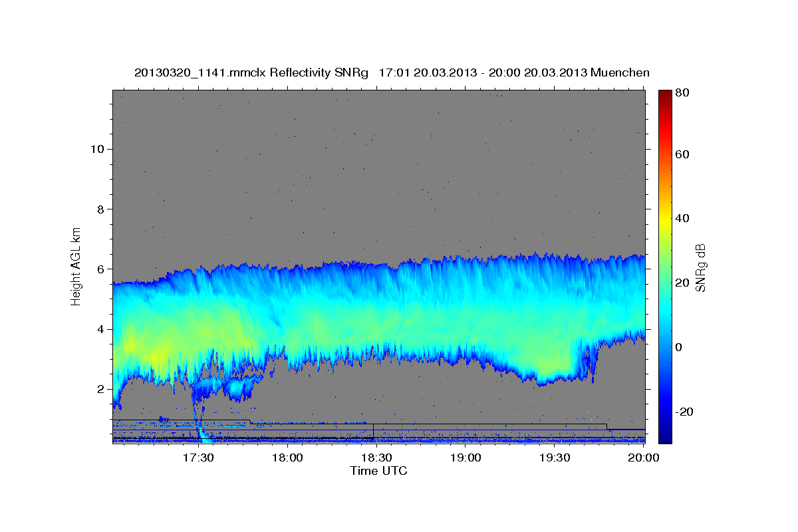Click the 20:00 time tick label
The height and width of the screenshot is (532, 798).
tap(644, 458)
